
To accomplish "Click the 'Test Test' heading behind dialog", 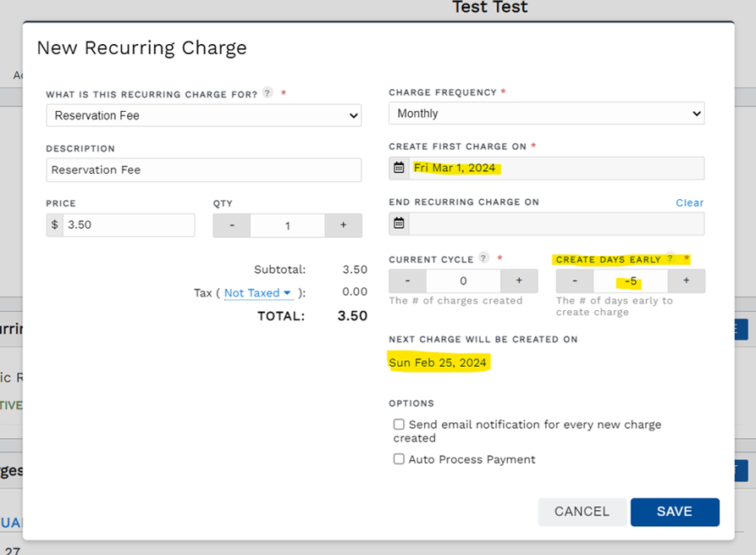I will click(x=490, y=7).
